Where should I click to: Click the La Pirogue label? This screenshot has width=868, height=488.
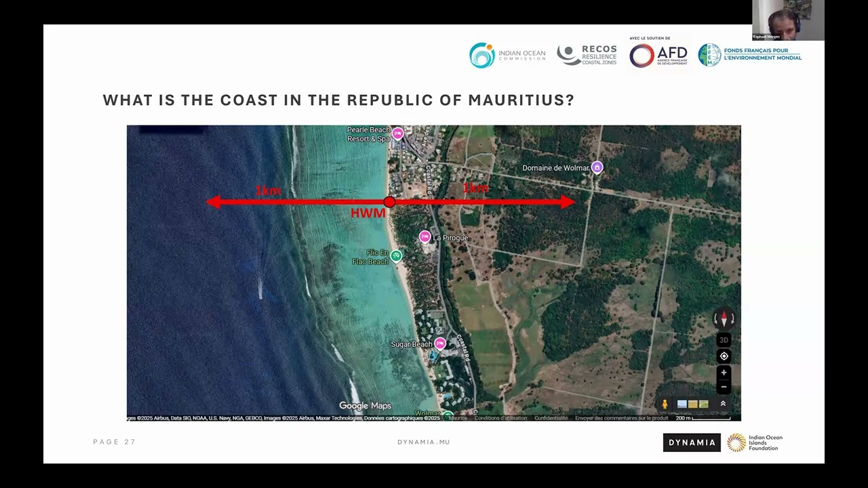pos(450,238)
